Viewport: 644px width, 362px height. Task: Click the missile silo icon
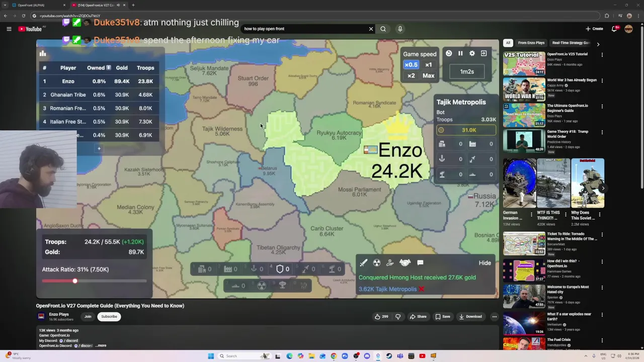(472, 159)
